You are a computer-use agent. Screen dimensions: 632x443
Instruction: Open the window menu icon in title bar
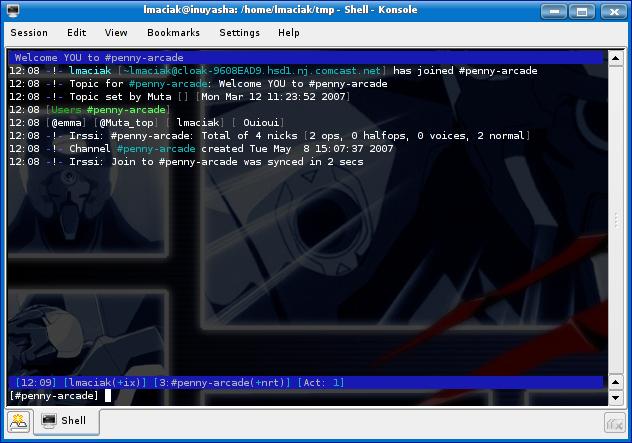click(x=14, y=10)
